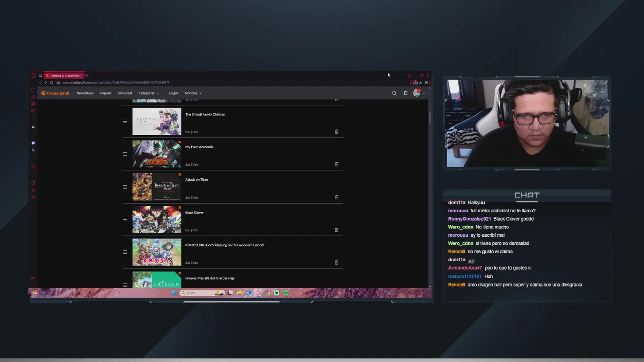Delete Black Clover from list

pos(337,230)
